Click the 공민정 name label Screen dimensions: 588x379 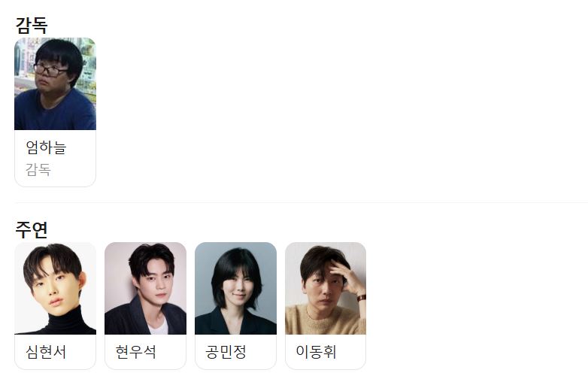226,352
